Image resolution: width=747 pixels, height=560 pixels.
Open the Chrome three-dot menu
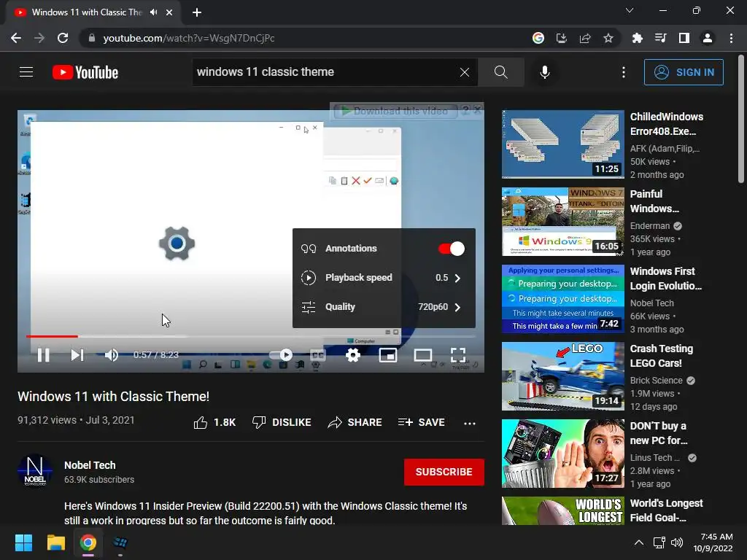[x=731, y=38]
